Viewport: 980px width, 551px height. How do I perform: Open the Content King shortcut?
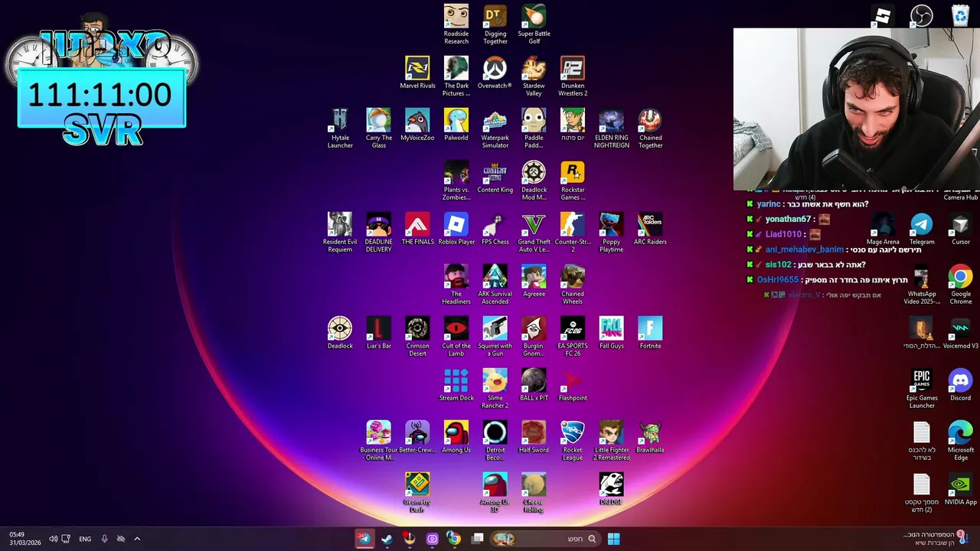(495, 178)
